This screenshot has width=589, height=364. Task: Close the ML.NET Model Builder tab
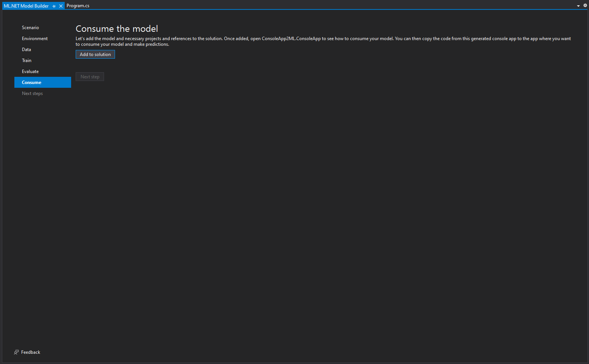tap(61, 6)
